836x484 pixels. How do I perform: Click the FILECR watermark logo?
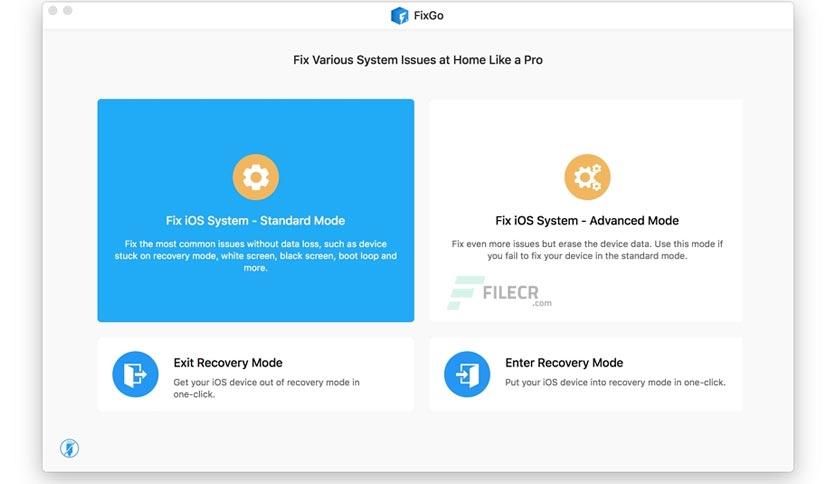[500, 293]
